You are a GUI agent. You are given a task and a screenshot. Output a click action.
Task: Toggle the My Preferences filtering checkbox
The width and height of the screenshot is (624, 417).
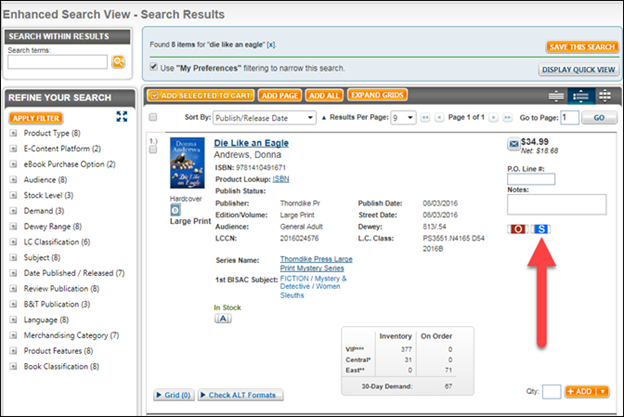coord(153,68)
